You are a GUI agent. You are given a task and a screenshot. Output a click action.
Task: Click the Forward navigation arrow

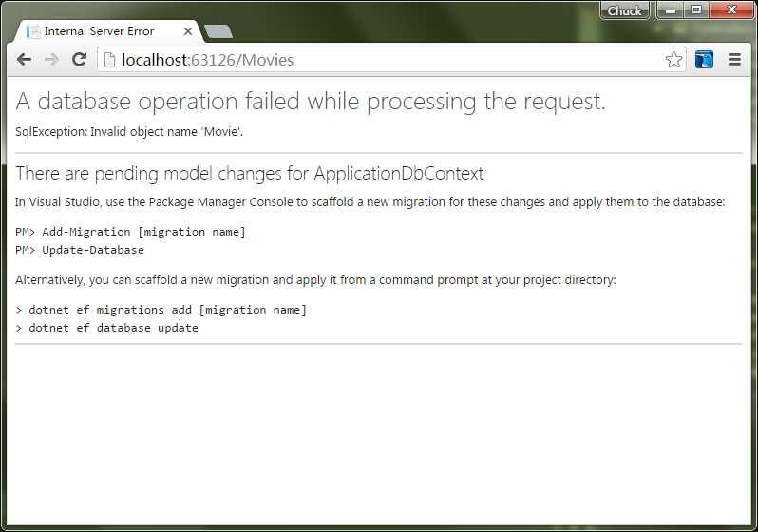51,60
